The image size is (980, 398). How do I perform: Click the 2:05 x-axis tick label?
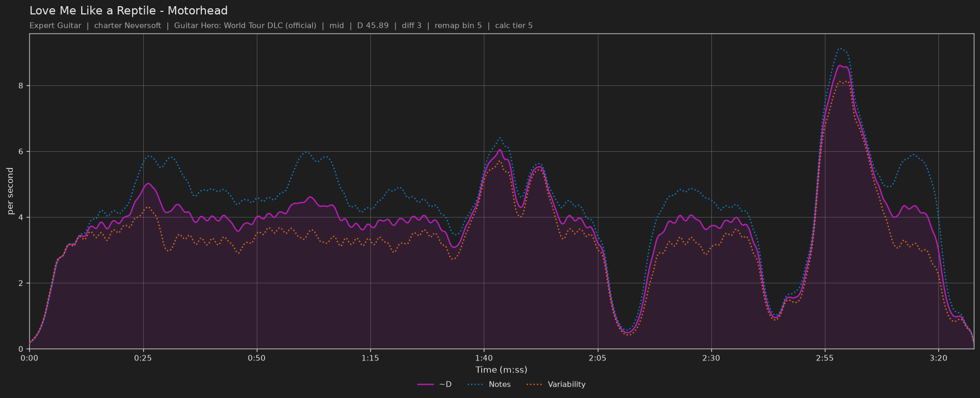(x=598, y=358)
